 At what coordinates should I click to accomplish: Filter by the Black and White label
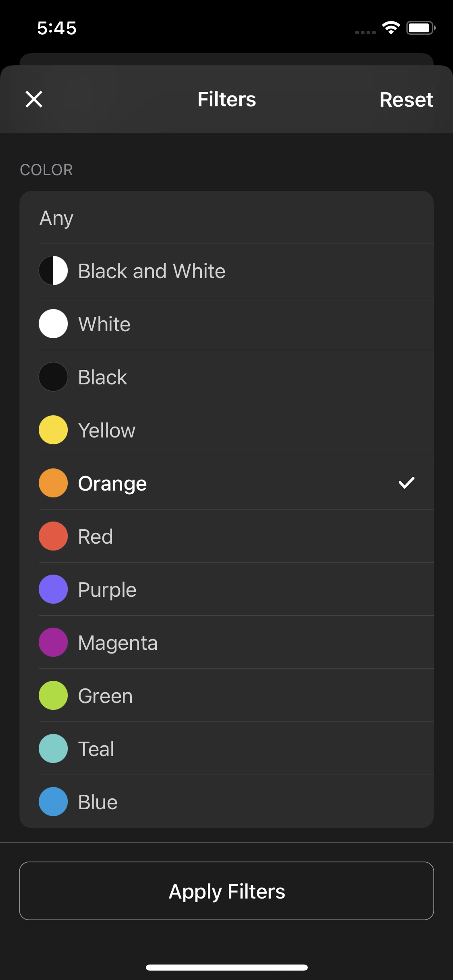(x=151, y=271)
